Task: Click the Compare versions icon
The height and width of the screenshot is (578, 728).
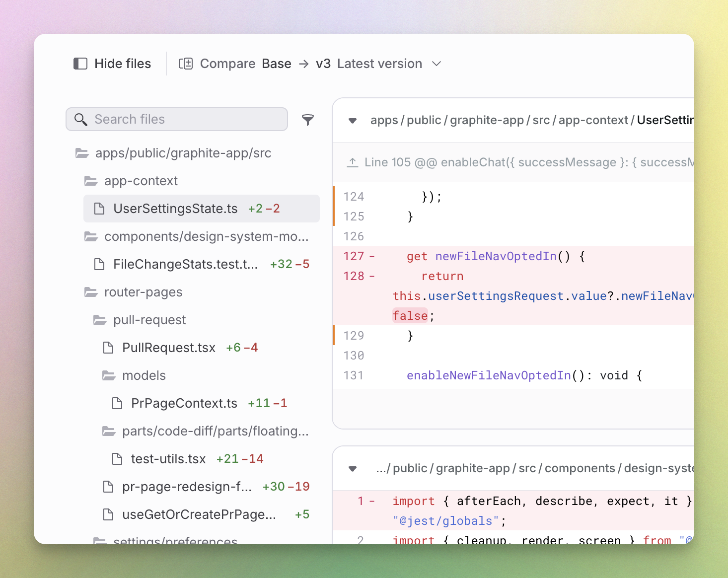Action: (186, 63)
